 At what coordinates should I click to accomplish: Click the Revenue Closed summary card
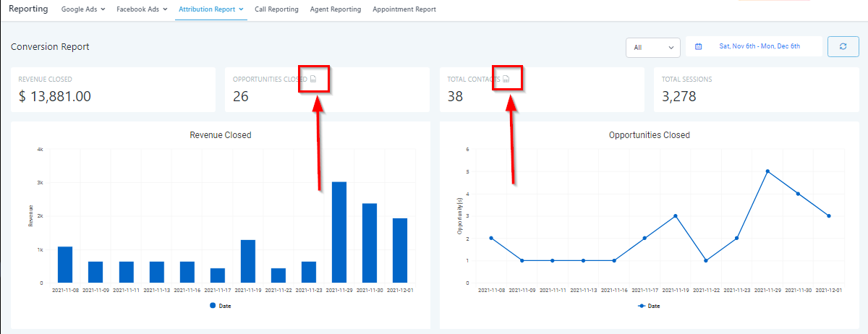tap(113, 90)
